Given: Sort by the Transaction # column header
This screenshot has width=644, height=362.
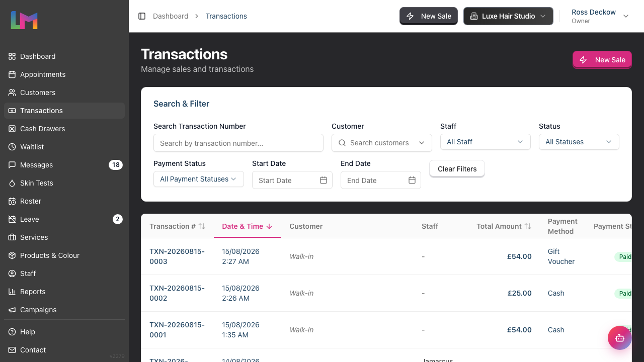Looking at the screenshot, I should coord(178,226).
